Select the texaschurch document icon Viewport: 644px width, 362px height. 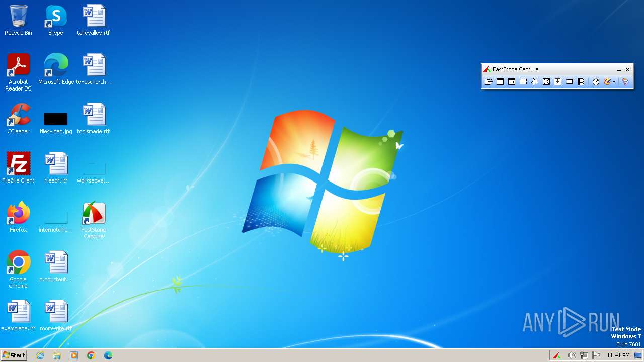tap(94, 69)
